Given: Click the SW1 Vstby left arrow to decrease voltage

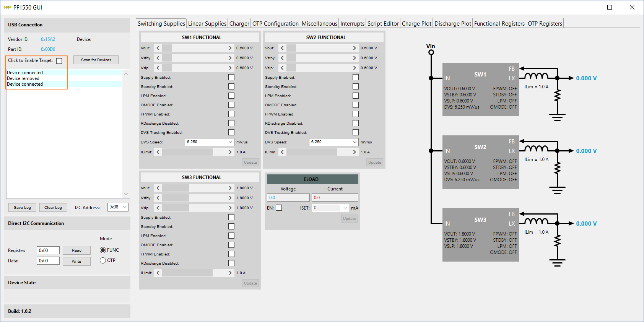Looking at the screenshot, I should pyautogui.click(x=158, y=58).
